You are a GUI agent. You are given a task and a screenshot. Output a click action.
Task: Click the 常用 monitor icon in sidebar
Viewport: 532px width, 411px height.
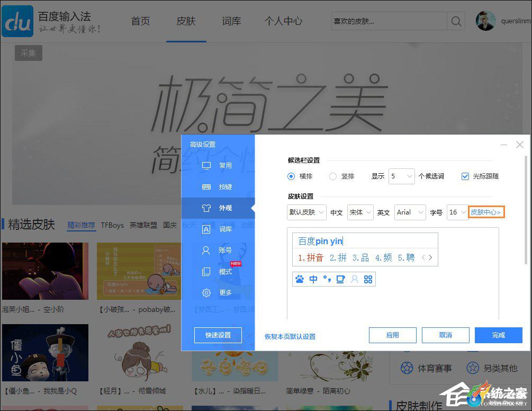(206, 166)
